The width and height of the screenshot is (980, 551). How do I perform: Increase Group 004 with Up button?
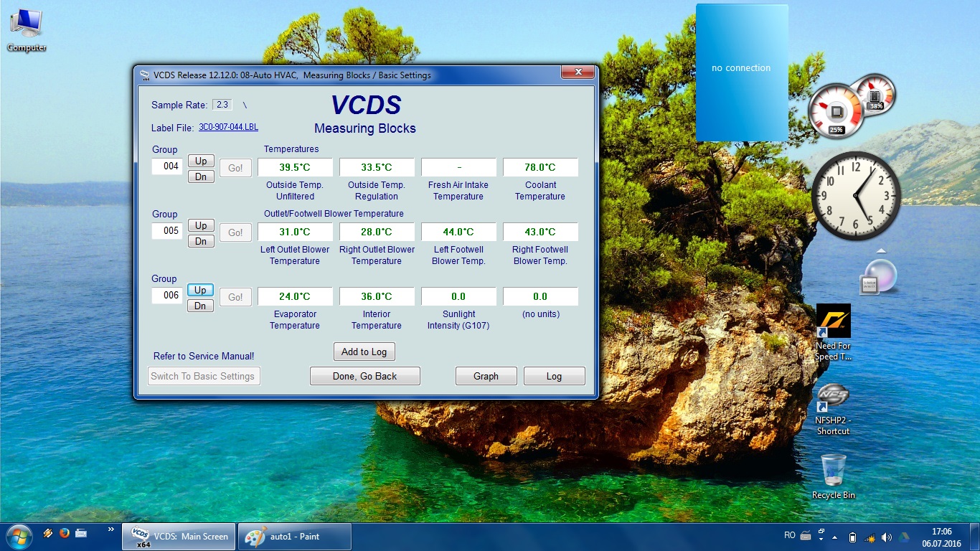[201, 161]
